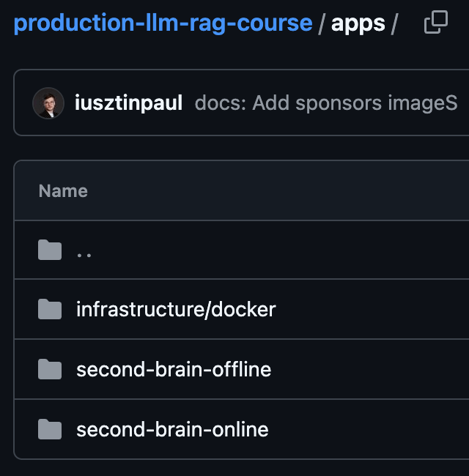Open the second-brain-offline folder

[174, 369]
